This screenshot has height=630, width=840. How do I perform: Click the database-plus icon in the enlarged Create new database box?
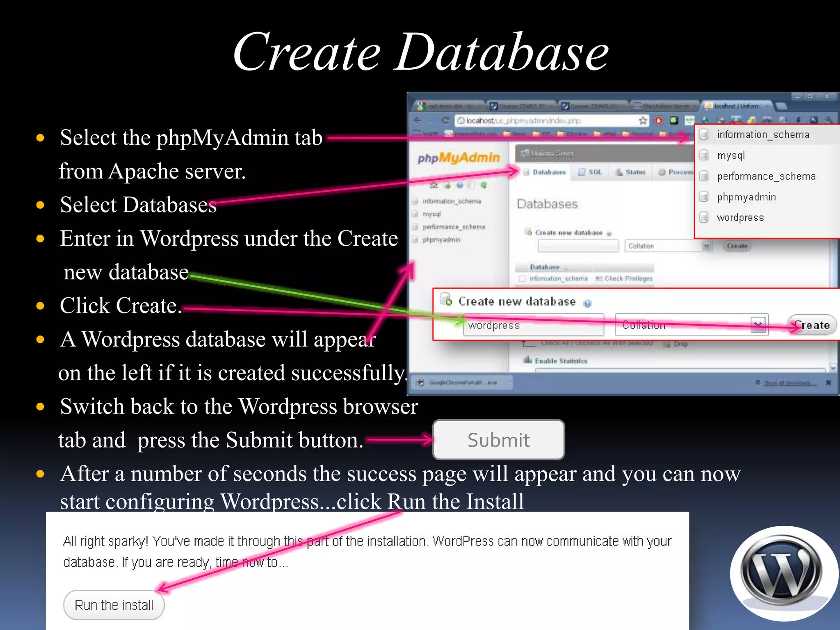click(446, 299)
